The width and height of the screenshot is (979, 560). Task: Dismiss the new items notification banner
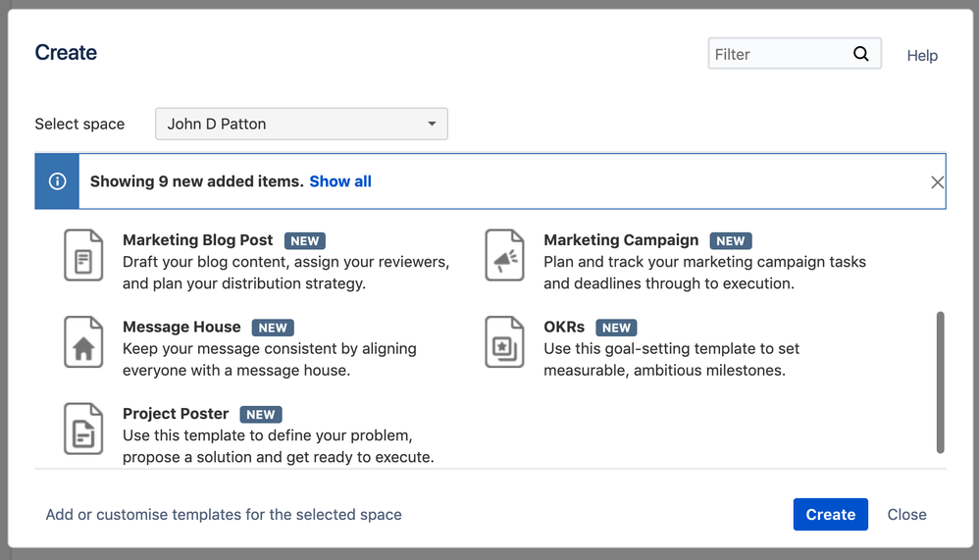[937, 182]
